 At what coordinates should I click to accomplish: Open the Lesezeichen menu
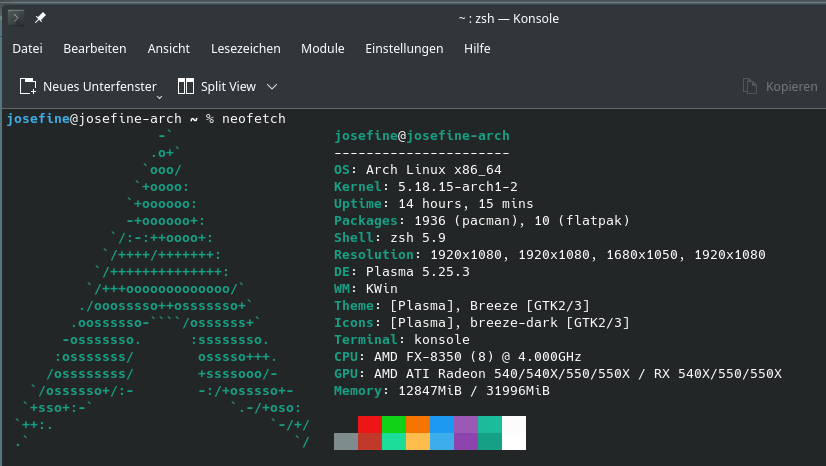pyautogui.click(x=245, y=48)
